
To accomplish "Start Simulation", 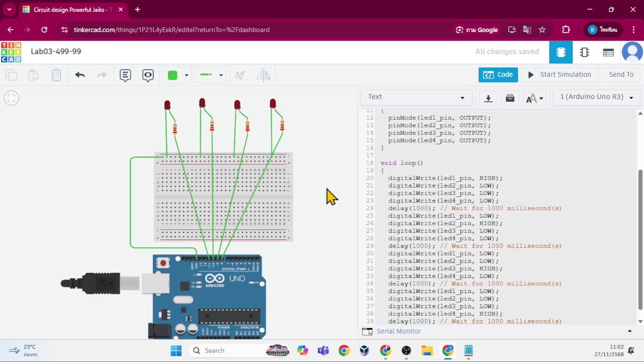I will pos(559,74).
